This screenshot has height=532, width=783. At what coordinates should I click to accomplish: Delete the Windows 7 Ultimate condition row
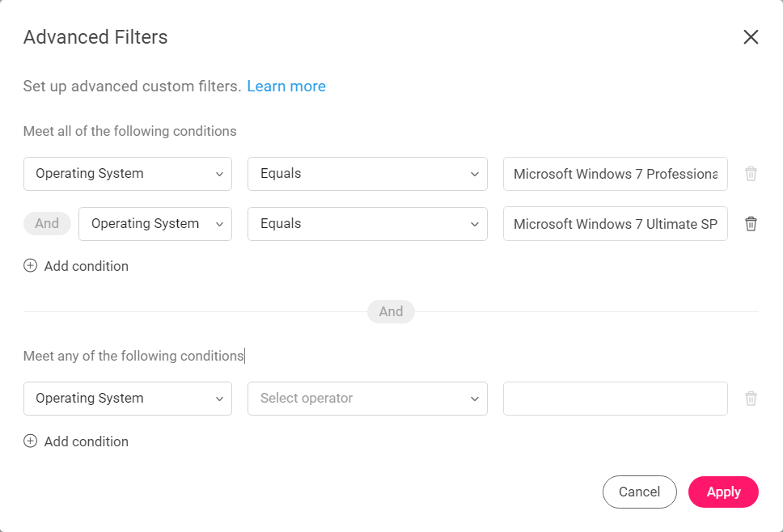click(x=751, y=224)
